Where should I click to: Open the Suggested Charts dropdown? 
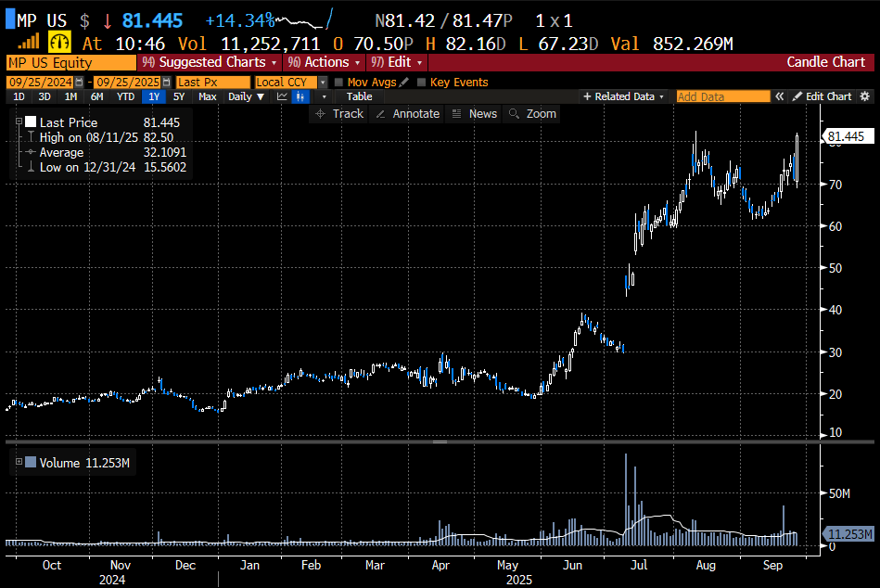[x=210, y=62]
